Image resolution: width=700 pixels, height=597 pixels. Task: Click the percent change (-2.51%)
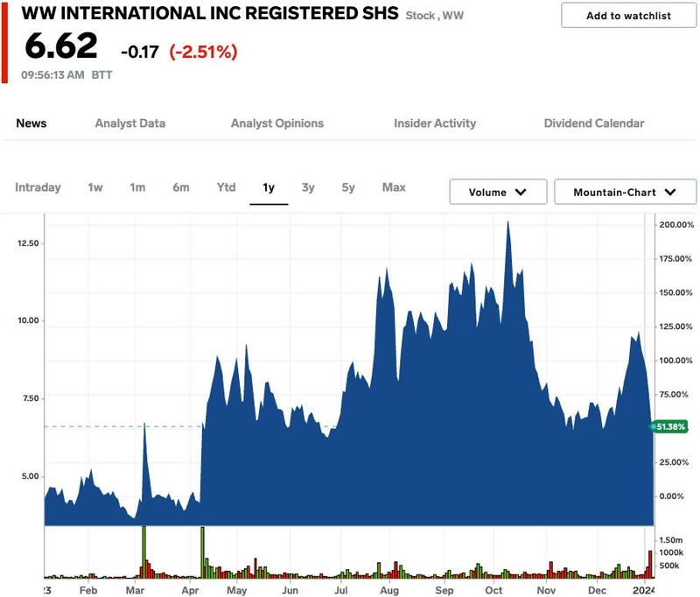point(203,52)
